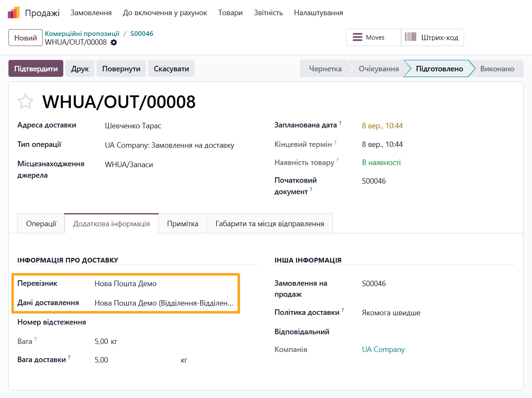Select the Підготовлено status stage
This screenshot has width=532, height=398.
(x=439, y=68)
